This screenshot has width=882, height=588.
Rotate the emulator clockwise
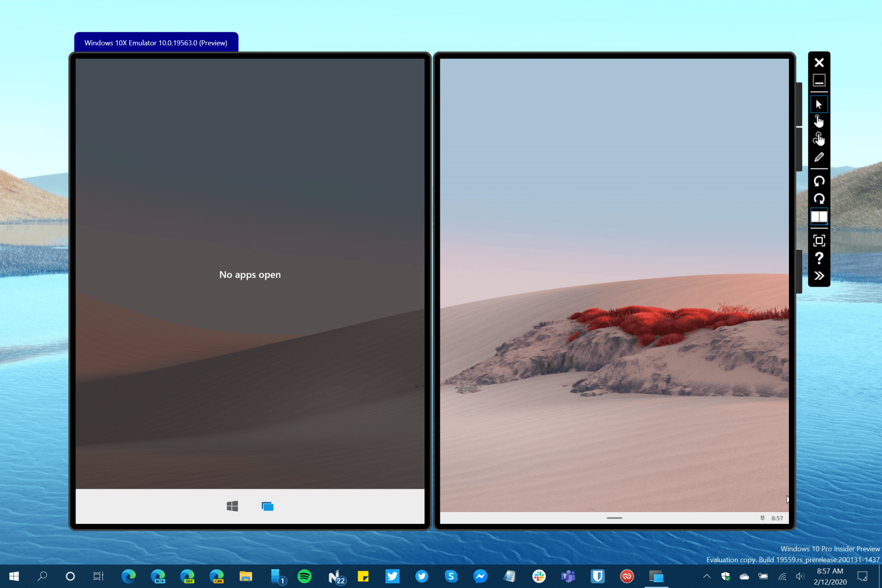pos(819,199)
